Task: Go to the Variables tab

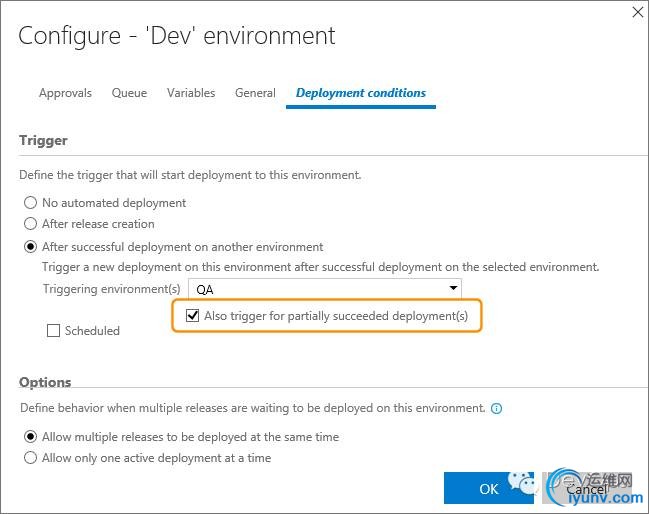Action: [x=191, y=93]
